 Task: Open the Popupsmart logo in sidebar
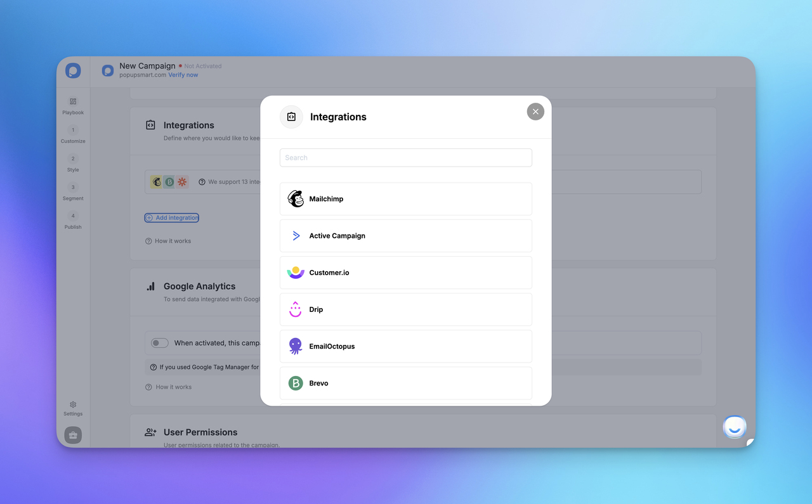(73, 70)
